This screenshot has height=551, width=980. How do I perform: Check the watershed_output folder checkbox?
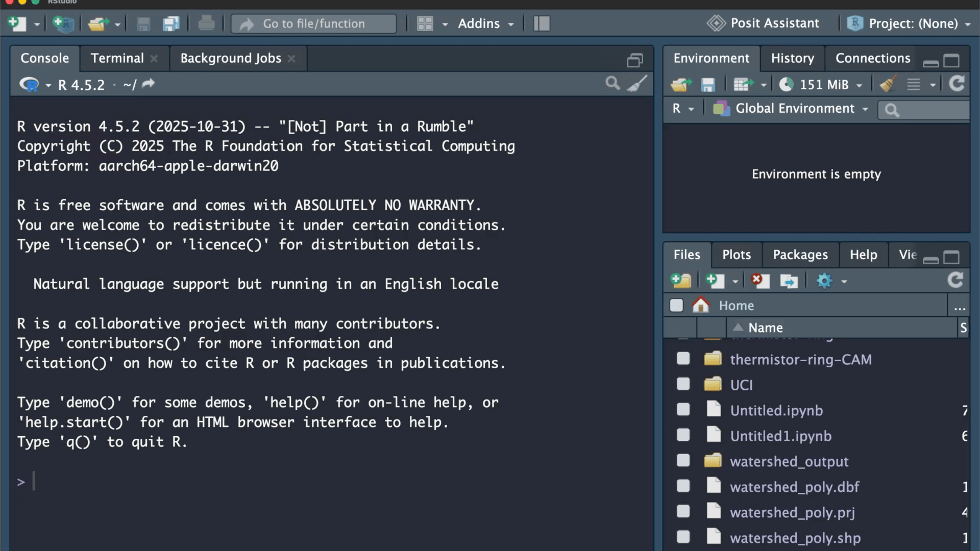click(x=683, y=460)
